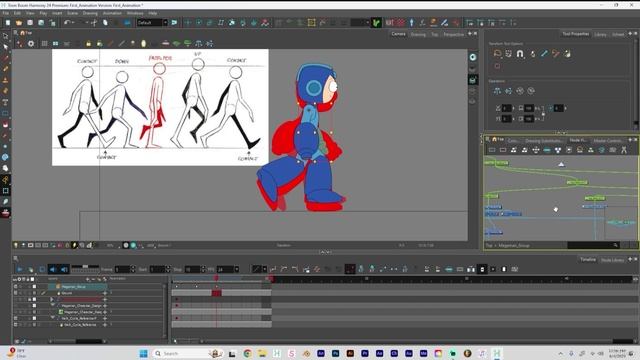Collapse the Megaman_Character_Design group layer
The image size is (640, 360).
(53, 305)
